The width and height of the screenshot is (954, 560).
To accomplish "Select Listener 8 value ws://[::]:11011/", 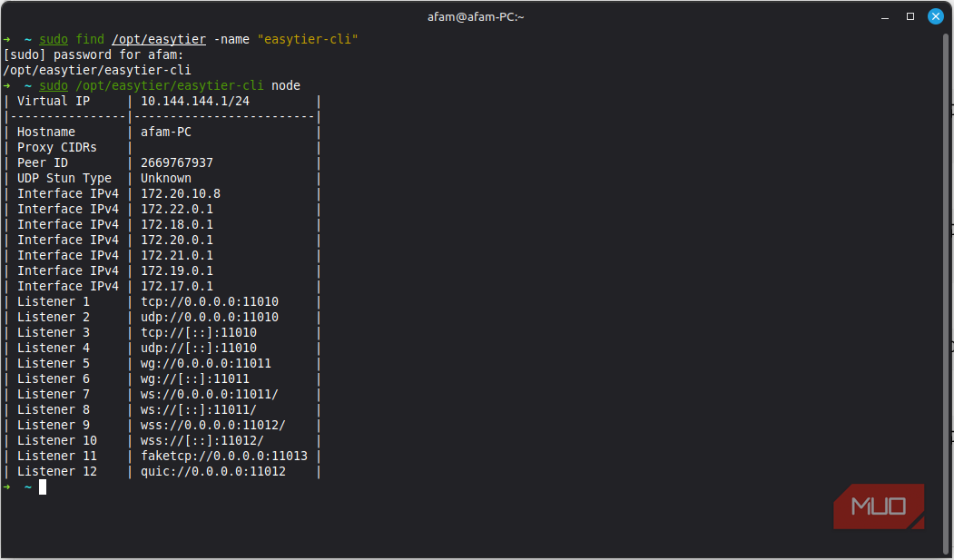I will [199, 410].
